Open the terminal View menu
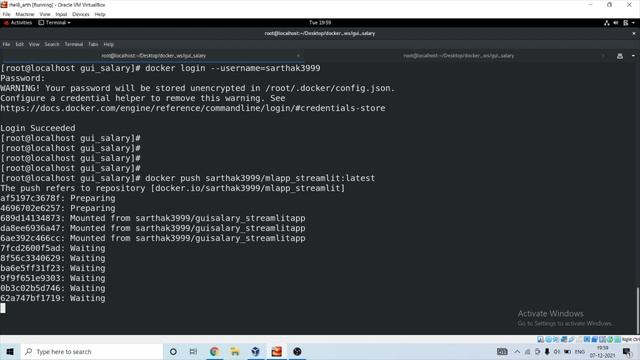The height and width of the screenshot is (360, 640). [34, 44]
